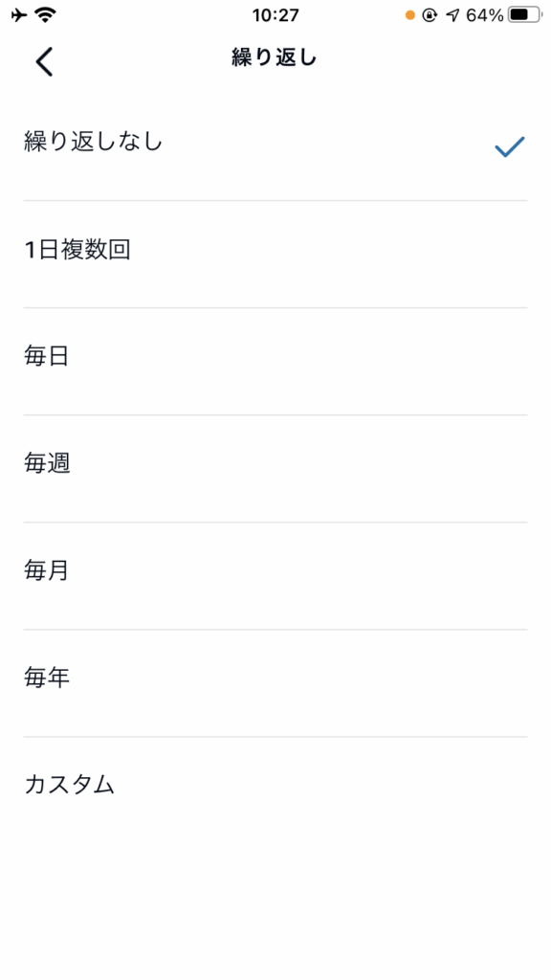Screen dimensions: 551x980
Task: Select 繰り返しなし repeat option
Action: [275, 146]
